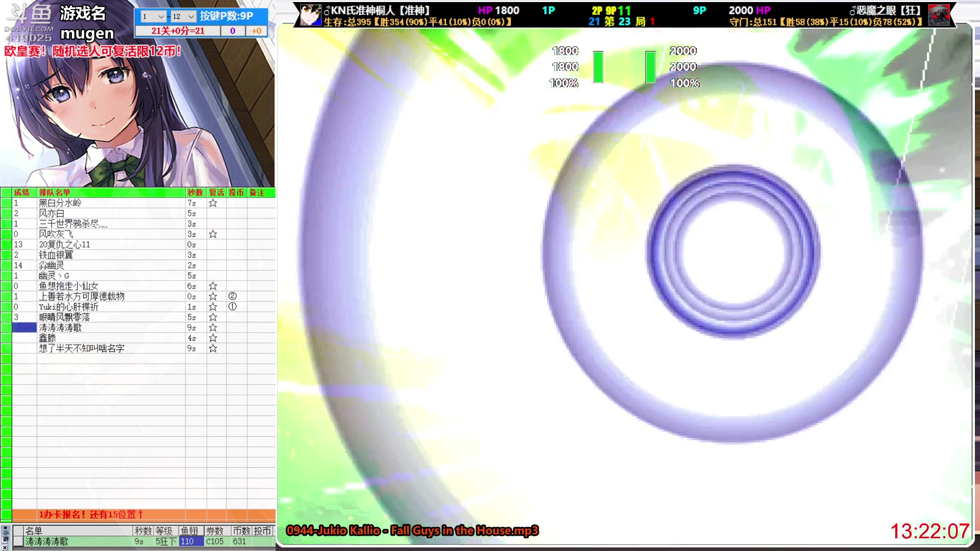
Task: Click the 1P HP 1800 readout
Action: tap(498, 10)
